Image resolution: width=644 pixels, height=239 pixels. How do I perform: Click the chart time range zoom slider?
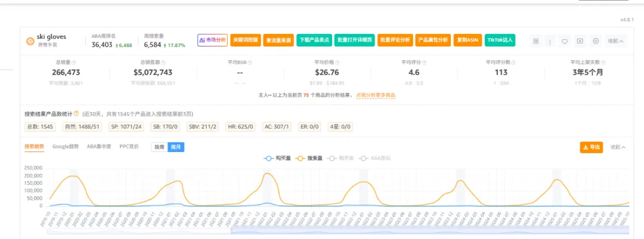431,231
